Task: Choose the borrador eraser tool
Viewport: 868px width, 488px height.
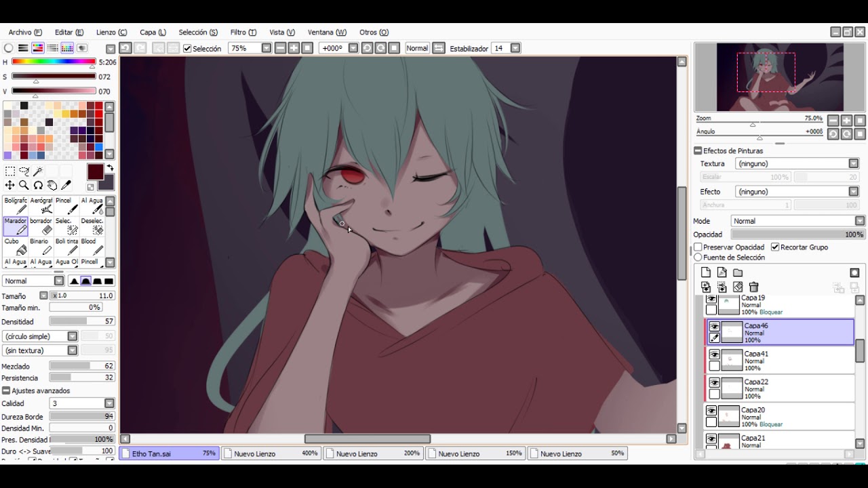Action: (41, 226)
